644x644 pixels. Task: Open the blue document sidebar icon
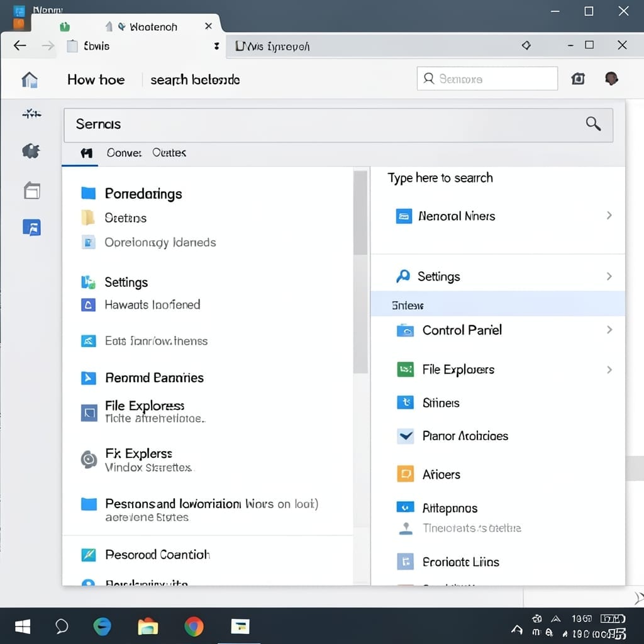pyautogui.click(x=31, y=227)
